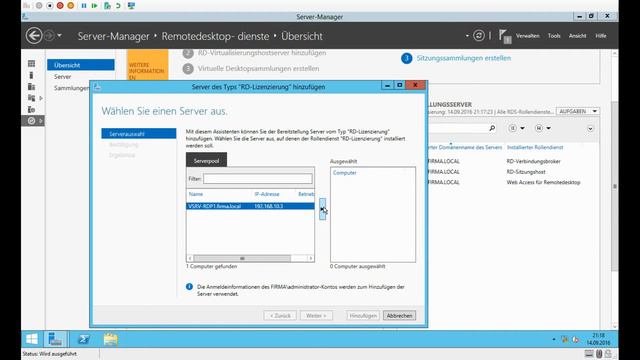Open the notifications flag icon
Image resolution: width=640 pixels, height=360 pixels.
tap(505, 36)
